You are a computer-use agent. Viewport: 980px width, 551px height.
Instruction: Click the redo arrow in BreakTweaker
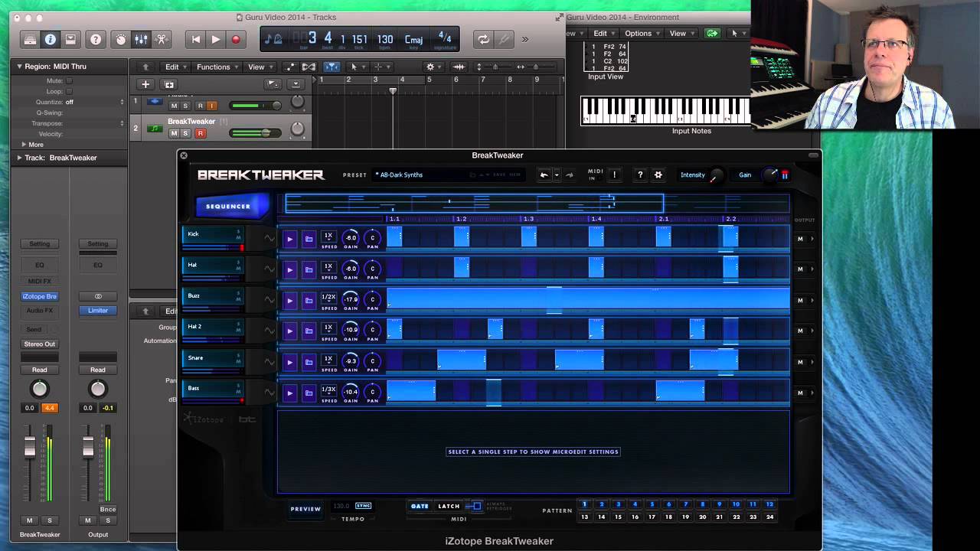point(569,174)
